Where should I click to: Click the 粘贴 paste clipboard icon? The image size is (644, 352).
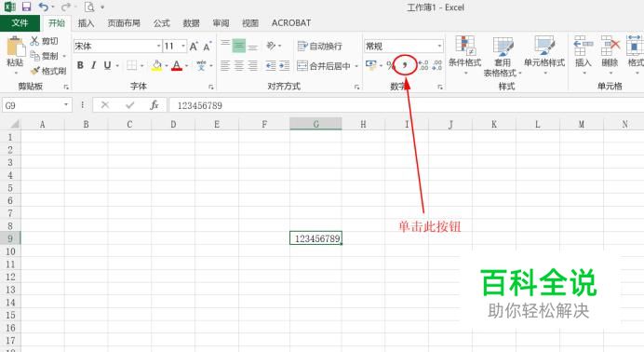(15, 47)
